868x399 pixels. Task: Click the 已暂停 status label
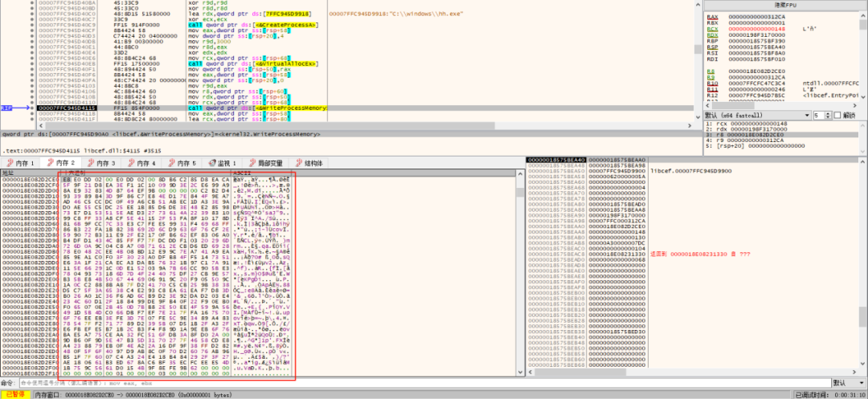point(15,395)
